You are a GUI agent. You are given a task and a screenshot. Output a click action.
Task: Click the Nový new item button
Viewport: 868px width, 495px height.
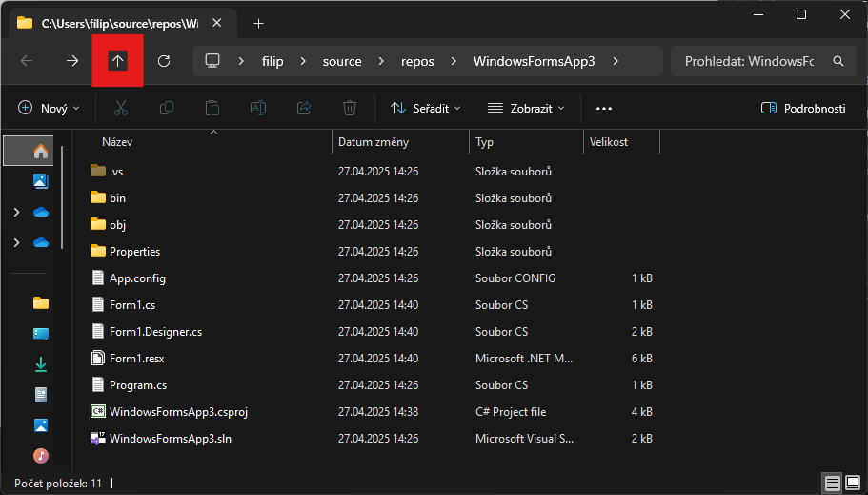(49, 108)
